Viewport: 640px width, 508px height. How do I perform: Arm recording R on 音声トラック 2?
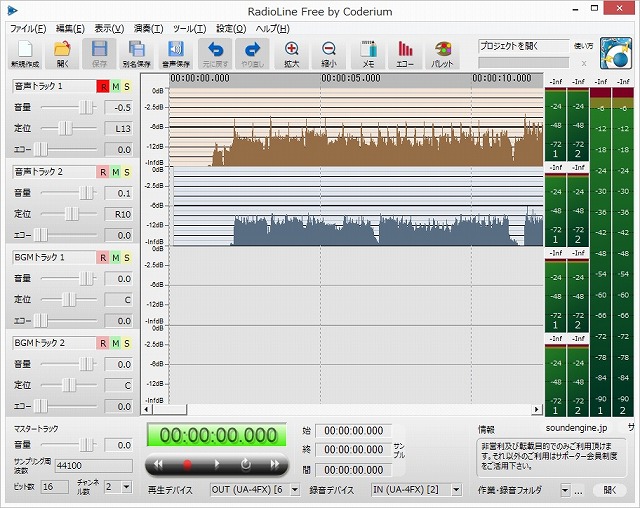[x=103, y=172]
